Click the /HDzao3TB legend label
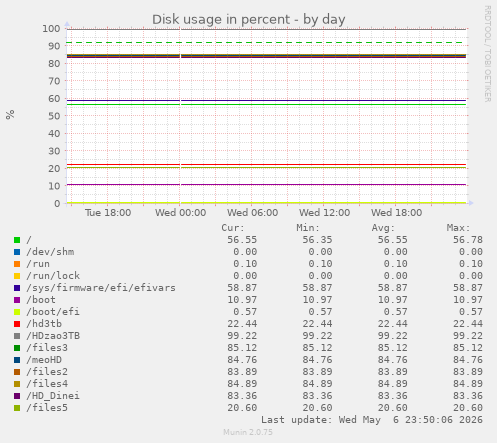The image size is (497, 443). (53, 336)
